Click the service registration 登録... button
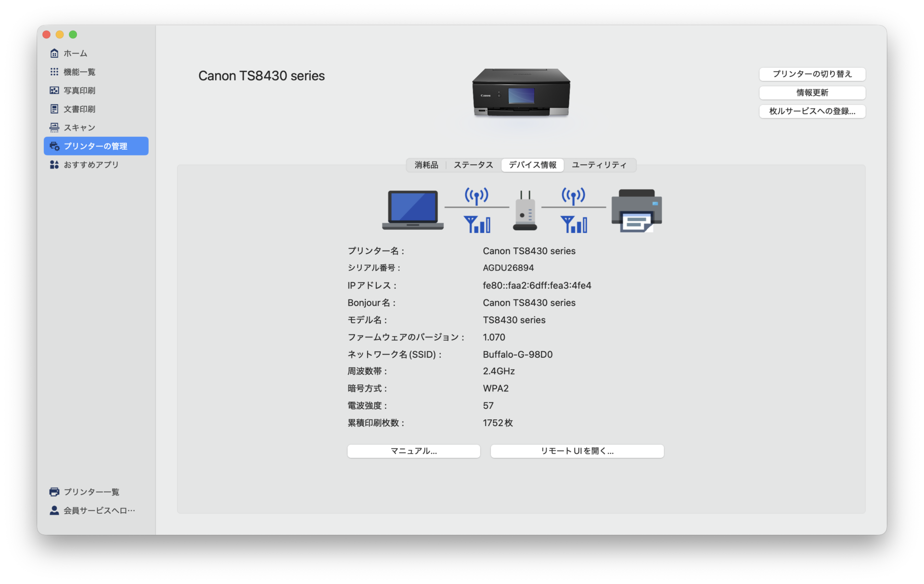924x584 pixels. (x=812, y=111)
